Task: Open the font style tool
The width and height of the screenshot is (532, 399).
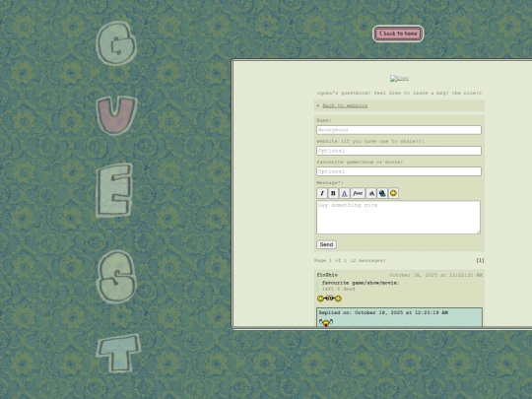Action: tap(358, 193)
